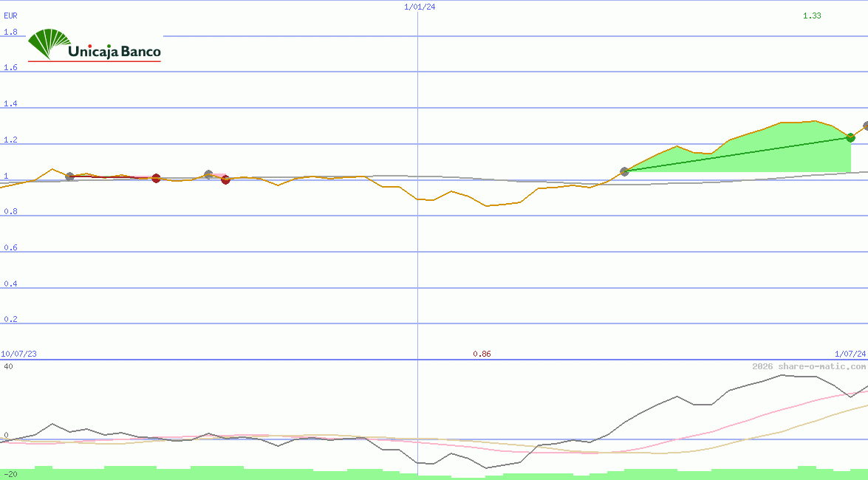Image resolution: width=868 pixels, height=480 pixels.
Task: Click the 0.4 axis label
Action: [10, 284]
